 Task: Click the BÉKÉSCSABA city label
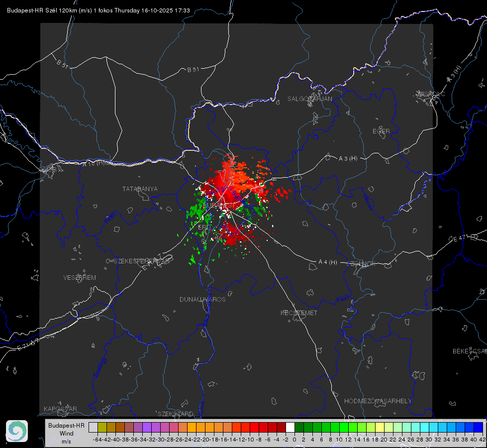(x=470, y=351)
